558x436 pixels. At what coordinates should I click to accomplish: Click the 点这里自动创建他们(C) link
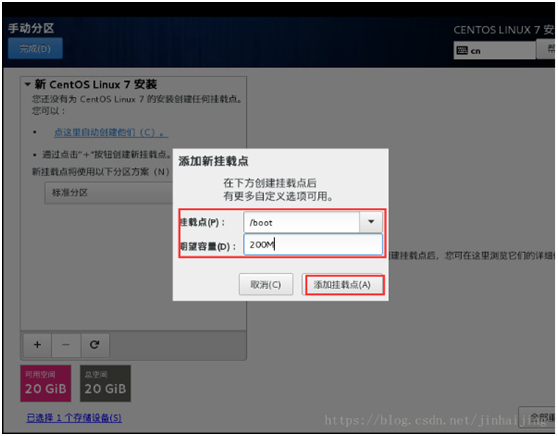pos(111,133)
